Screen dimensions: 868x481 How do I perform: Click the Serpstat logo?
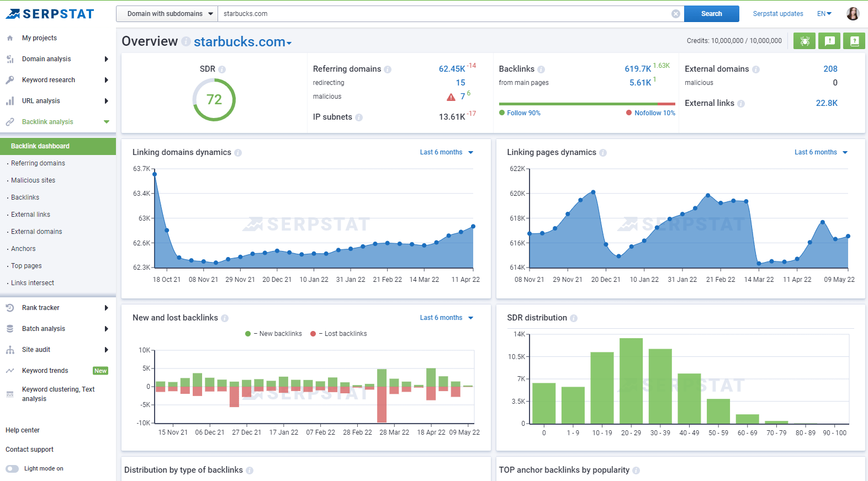[50, 14]
